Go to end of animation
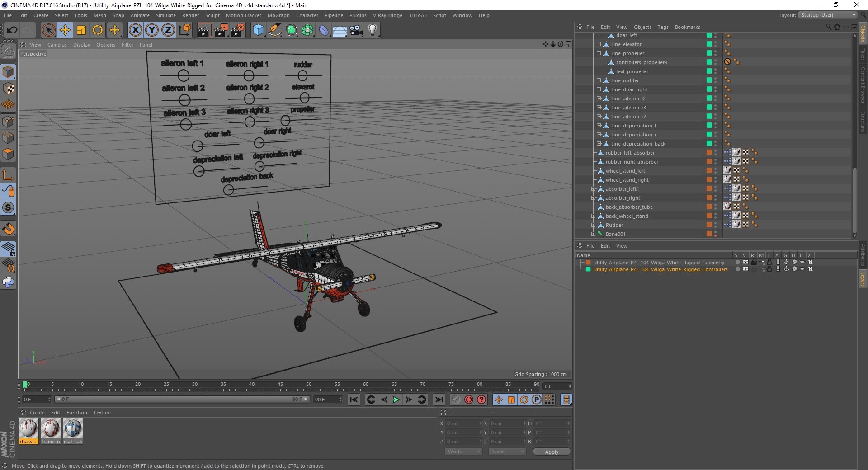This screenshot has height=470, width=868. point(439,399)
